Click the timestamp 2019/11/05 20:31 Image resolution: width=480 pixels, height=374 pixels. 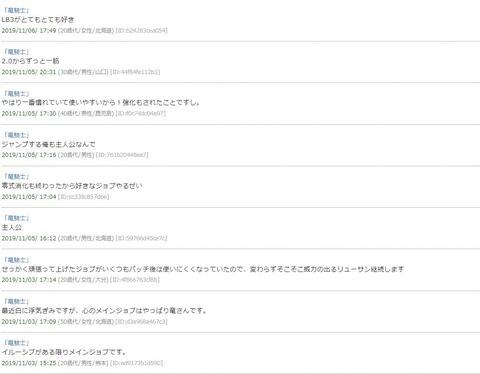pyautogui.click(x=29, y=72)
